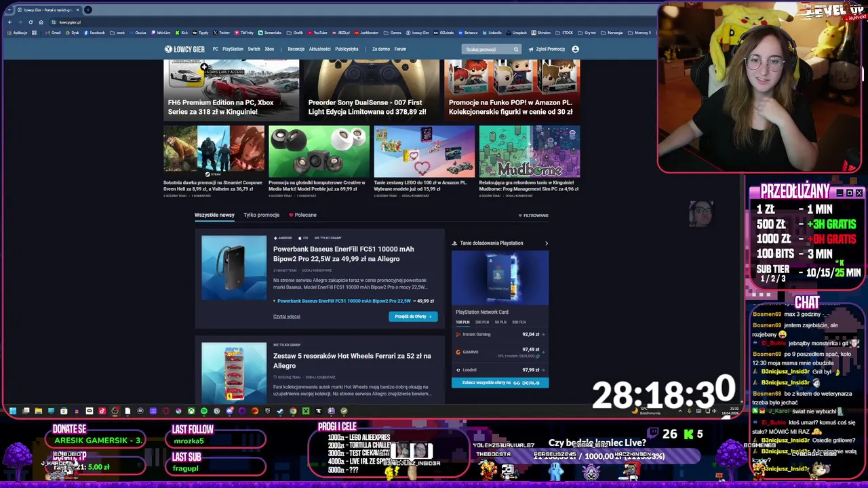Open the PlayStation menu item
The width and height of the screenshot is (868, 488).
[233, 49]
